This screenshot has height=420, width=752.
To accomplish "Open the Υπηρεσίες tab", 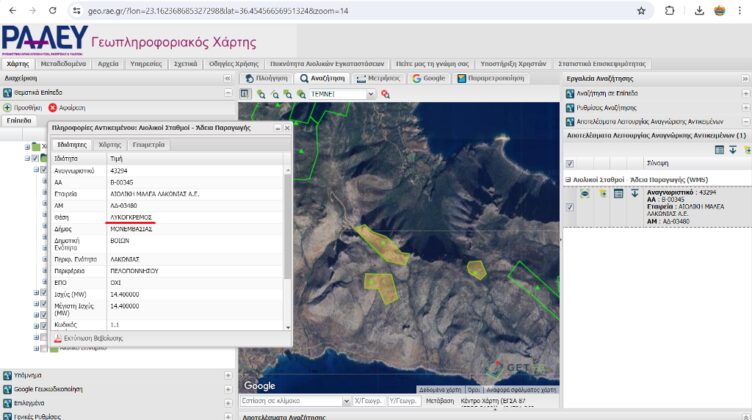I will (x=146, y=64).
